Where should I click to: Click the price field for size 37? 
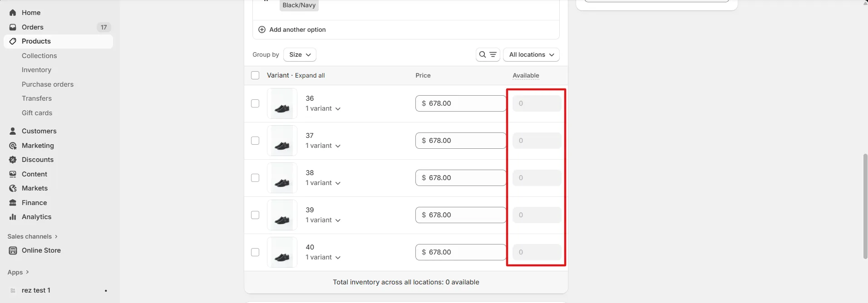coord(460,141)
